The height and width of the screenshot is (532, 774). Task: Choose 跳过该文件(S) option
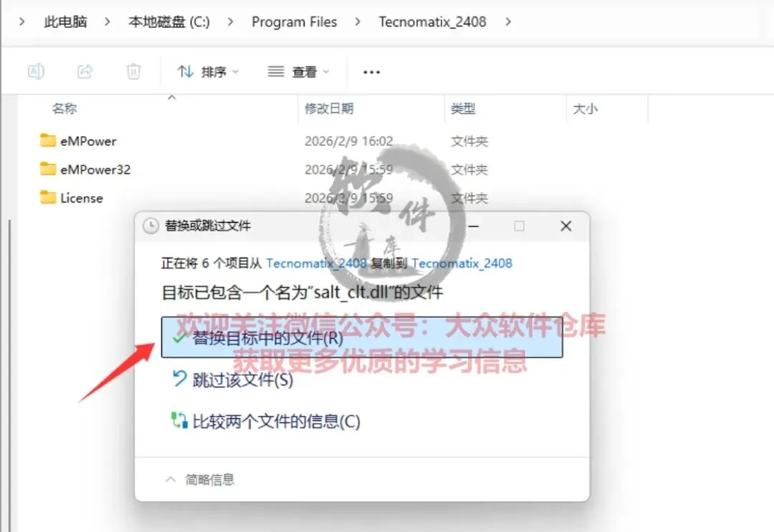242,379
